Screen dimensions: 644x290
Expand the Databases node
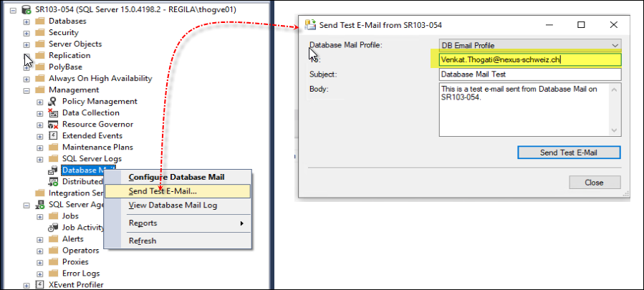[27, 21]
